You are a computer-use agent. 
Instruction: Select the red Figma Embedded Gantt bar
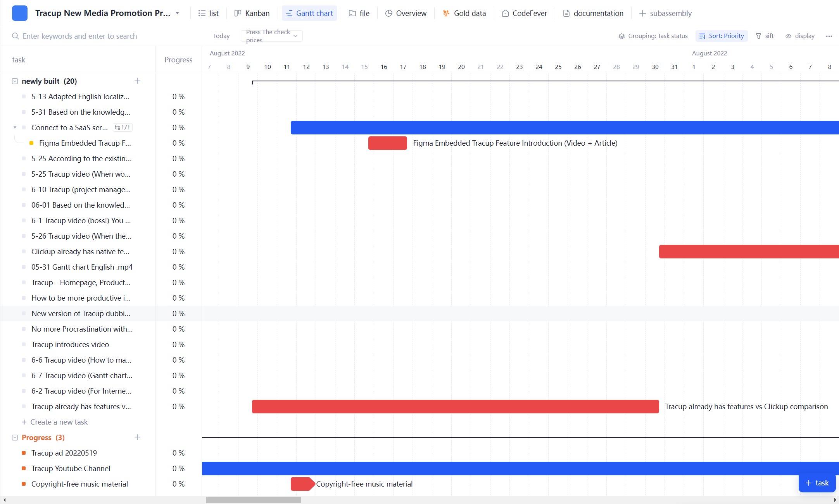[x=388, y=143]
